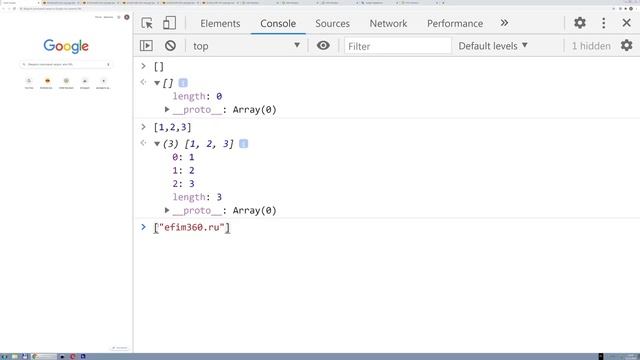Go to the Network tab
Viewport: 640px width, 360px height.
(x=388, y=24)
